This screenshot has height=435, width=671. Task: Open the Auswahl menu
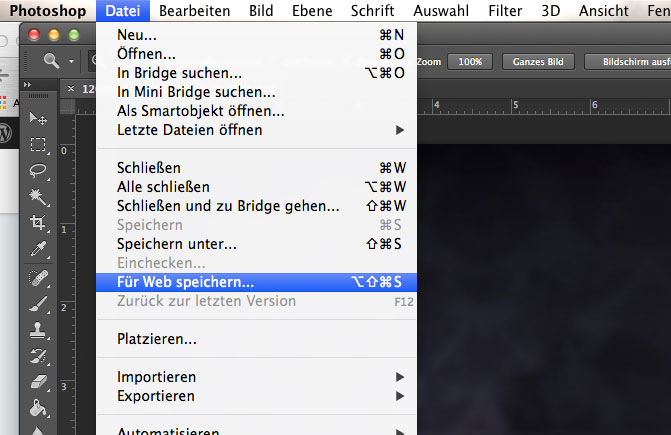point(441,11)
